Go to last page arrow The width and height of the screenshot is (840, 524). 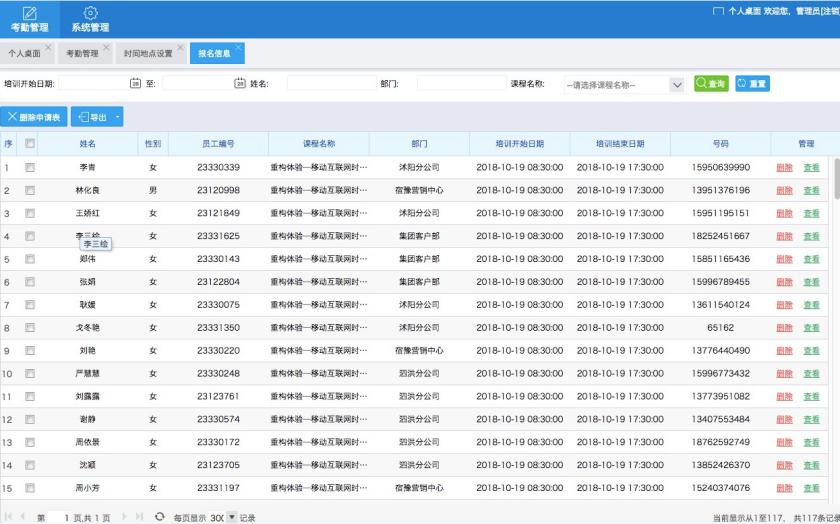(139, 516)
